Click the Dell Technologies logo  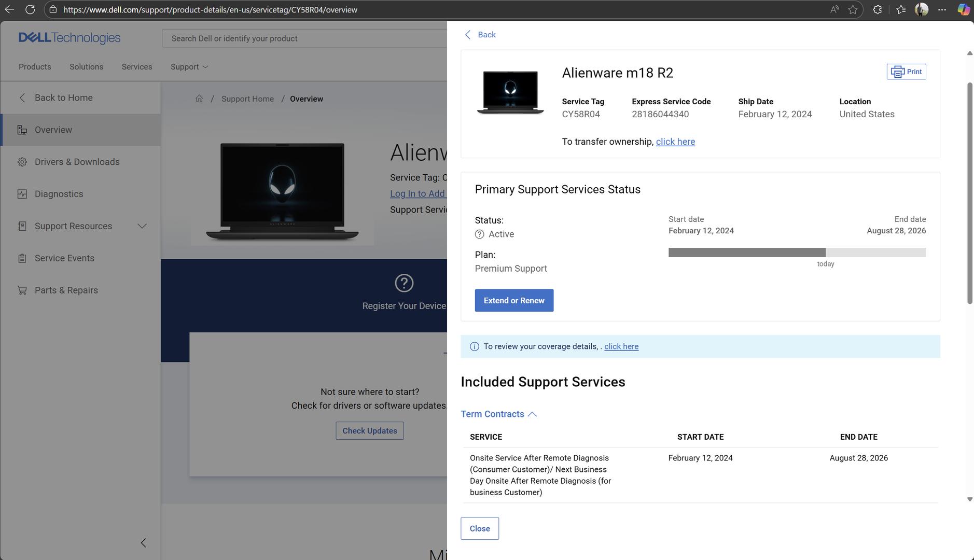69,38
